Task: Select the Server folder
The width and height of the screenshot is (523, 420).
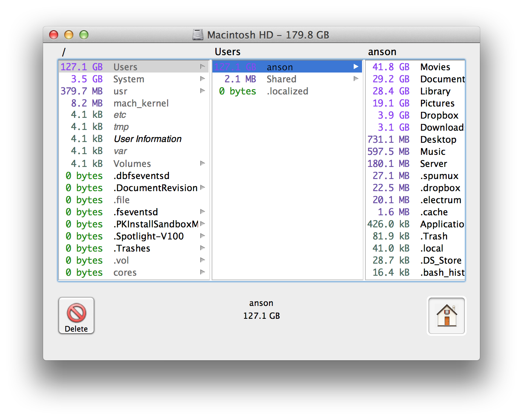Action: [x=415, y=164]
